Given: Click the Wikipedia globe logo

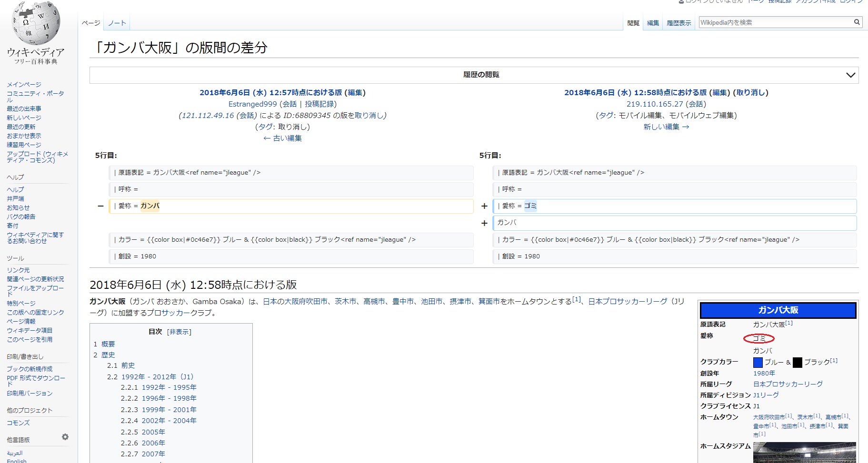Looking at the screenshot, I should coord(36,23).
